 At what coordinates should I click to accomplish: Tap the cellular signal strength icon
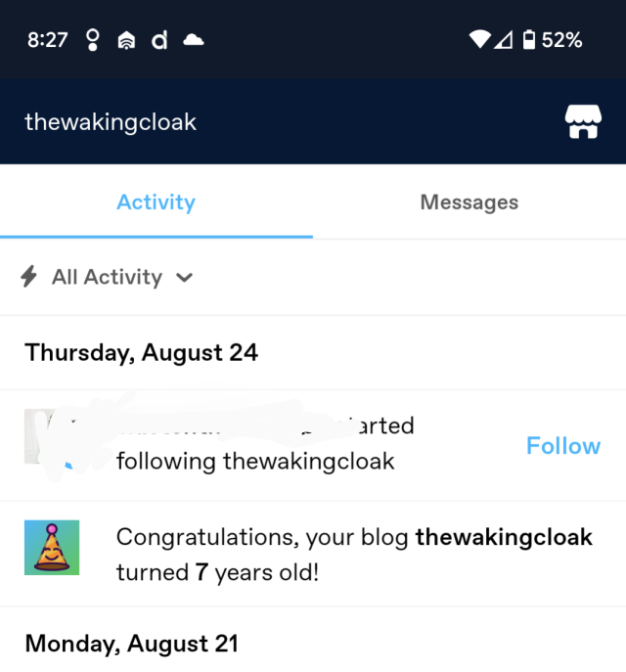pos(504,40)
